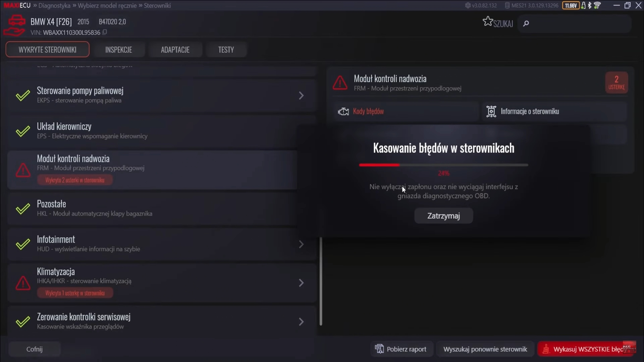
Task: Click the battery voltage 11.66V indicator
Action: [571, 5]
